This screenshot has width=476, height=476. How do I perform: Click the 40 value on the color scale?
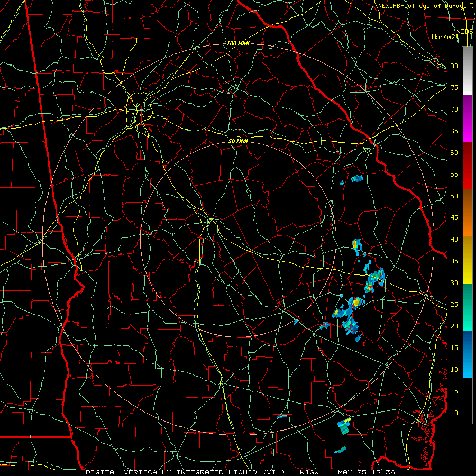(454, 239)
